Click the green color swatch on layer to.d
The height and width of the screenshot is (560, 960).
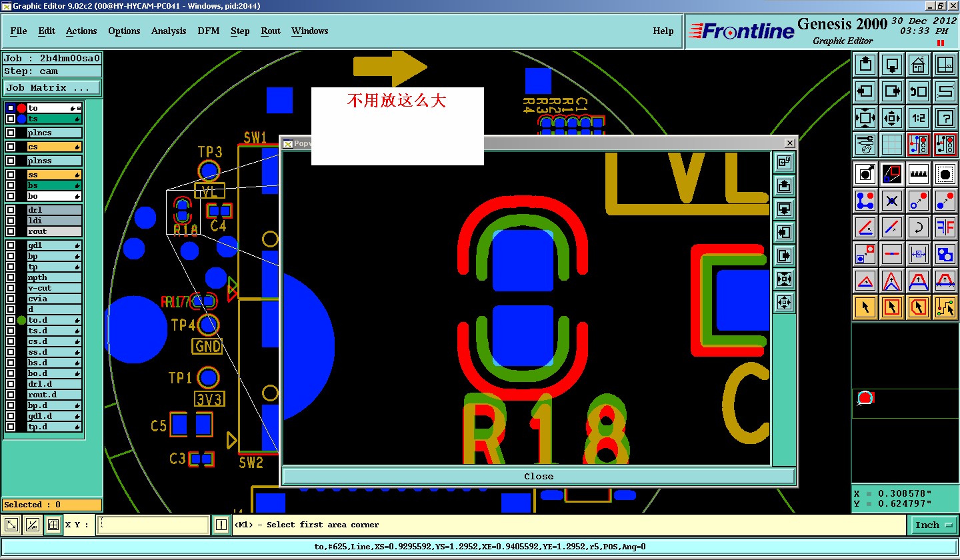21,320
